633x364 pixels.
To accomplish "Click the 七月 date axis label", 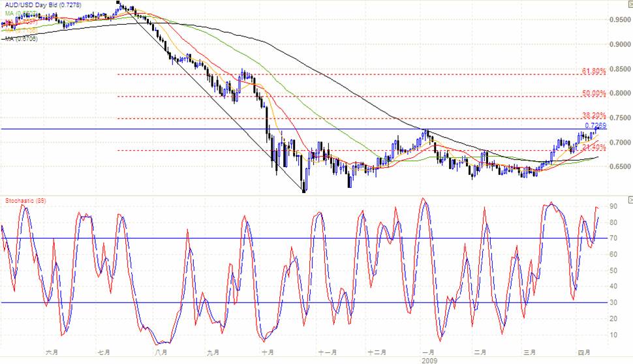I will pyautogui.click(x=104, y=352).
